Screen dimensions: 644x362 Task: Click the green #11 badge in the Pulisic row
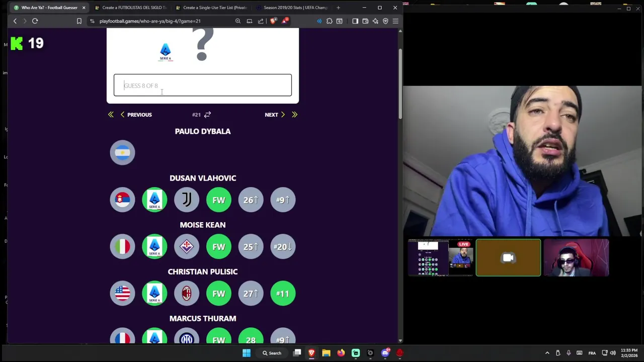(x=283, y=293)
